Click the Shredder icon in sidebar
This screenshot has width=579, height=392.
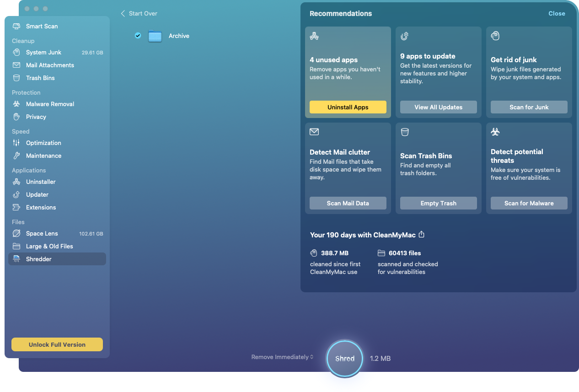click(x=16, y=259)
